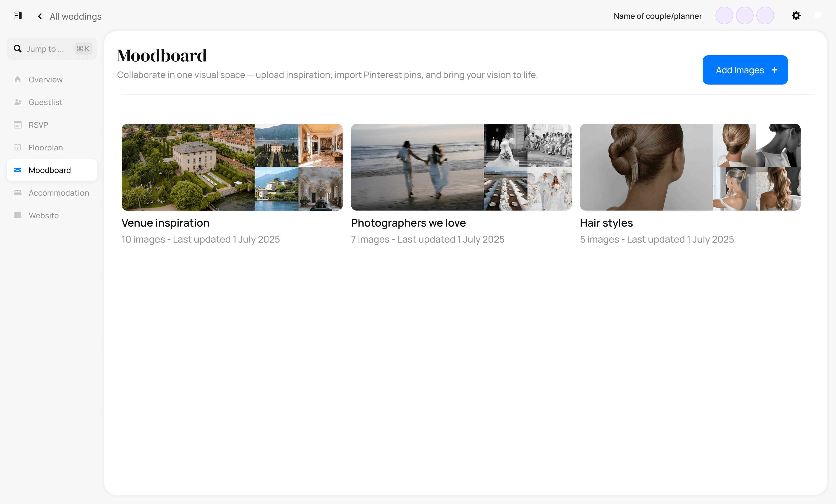The height and width of the screenshot is (504, 836).
Task: Open settings via the gear icon
Action: point(796,15)
